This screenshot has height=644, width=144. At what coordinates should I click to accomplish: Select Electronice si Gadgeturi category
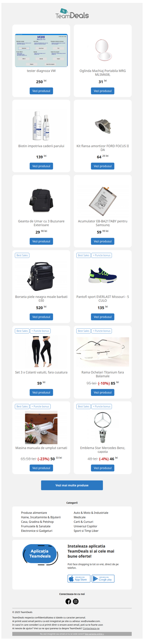point(37,531)
